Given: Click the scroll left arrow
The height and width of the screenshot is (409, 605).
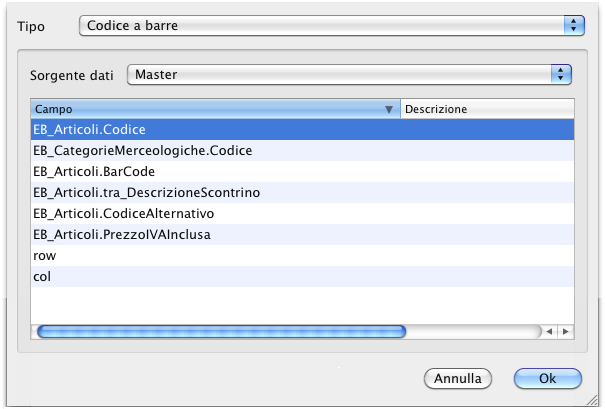Looking at the screenshot, I should click(551, 331).
